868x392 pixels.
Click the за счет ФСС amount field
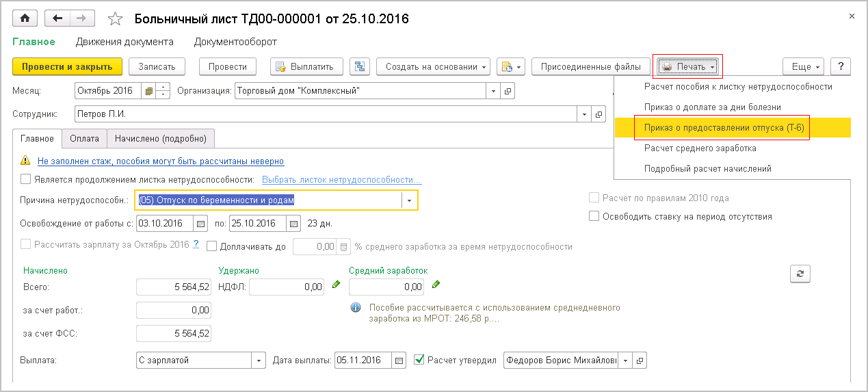[x=174, y=333]
